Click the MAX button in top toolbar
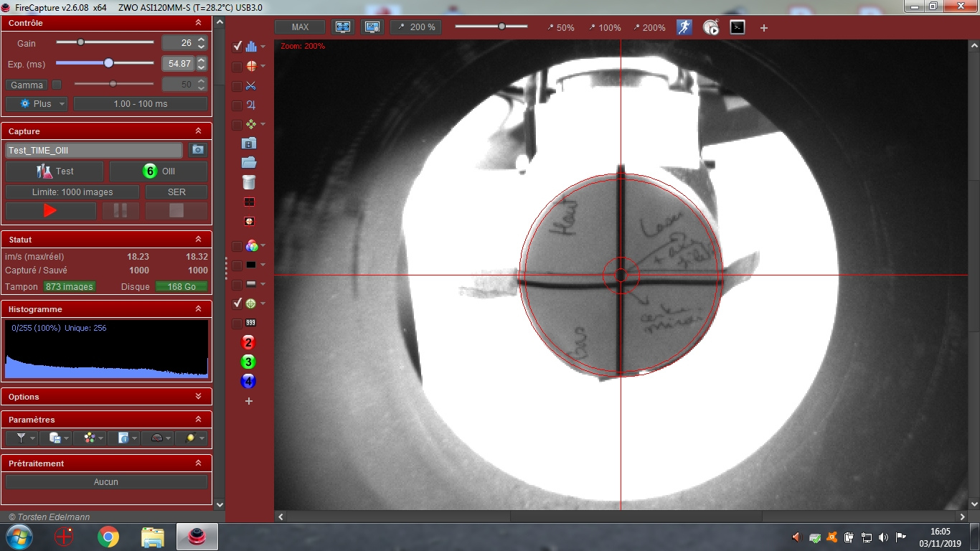 click(300, 27)
